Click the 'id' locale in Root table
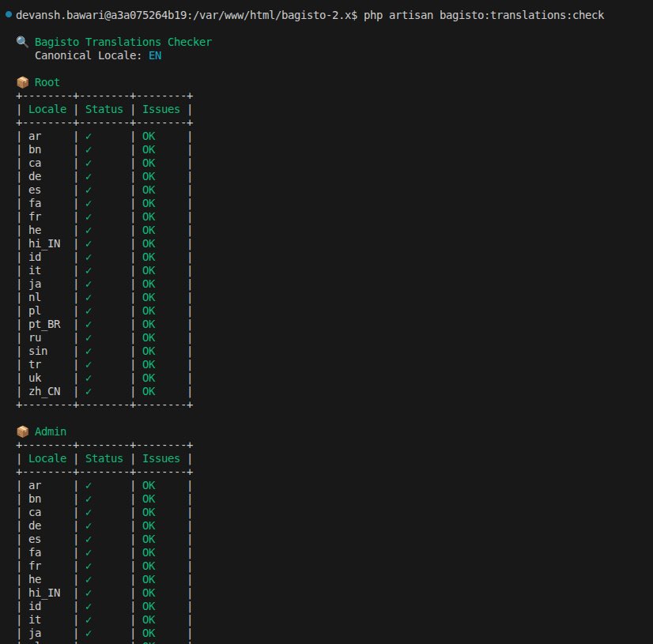This screenshot has height=644, width=653. point(35,257)
